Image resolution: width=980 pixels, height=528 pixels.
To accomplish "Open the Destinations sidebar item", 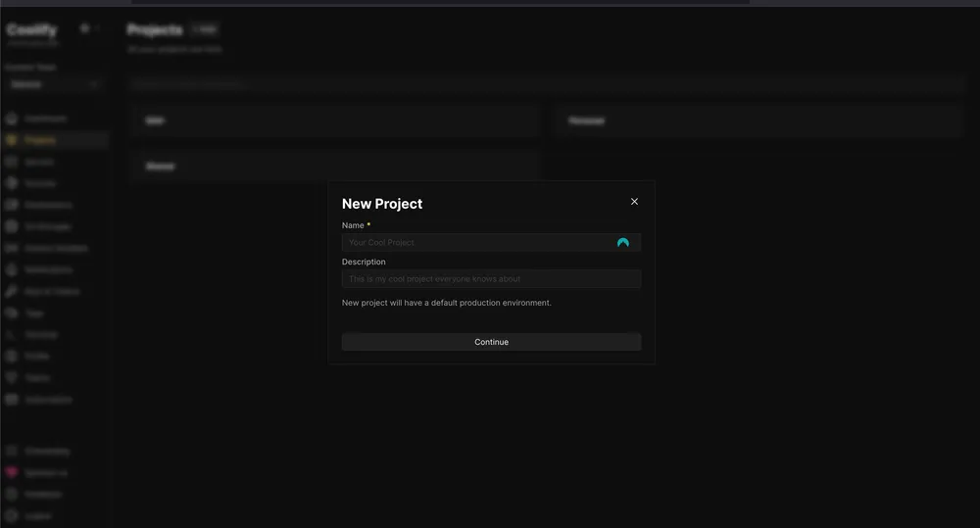I will [x=12, y=205].
